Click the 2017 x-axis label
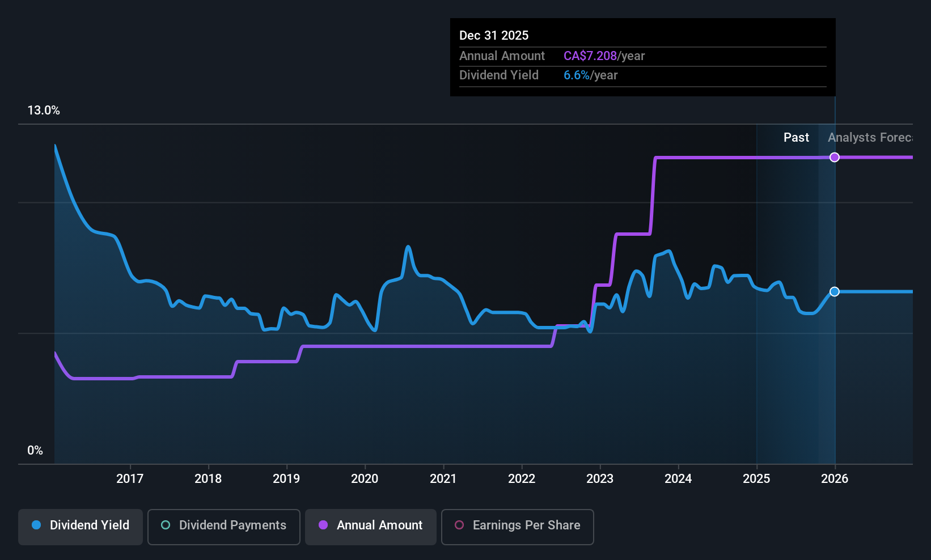 pos(130,479)
